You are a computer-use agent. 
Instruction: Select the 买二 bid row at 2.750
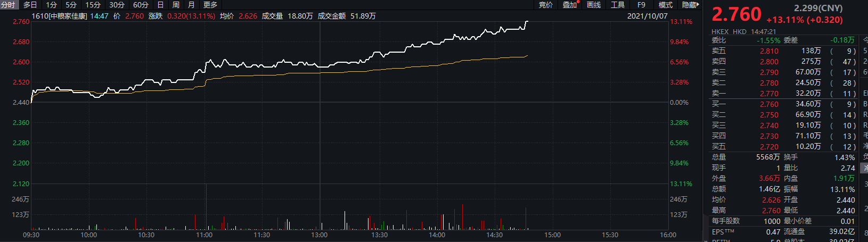[784, 115]
